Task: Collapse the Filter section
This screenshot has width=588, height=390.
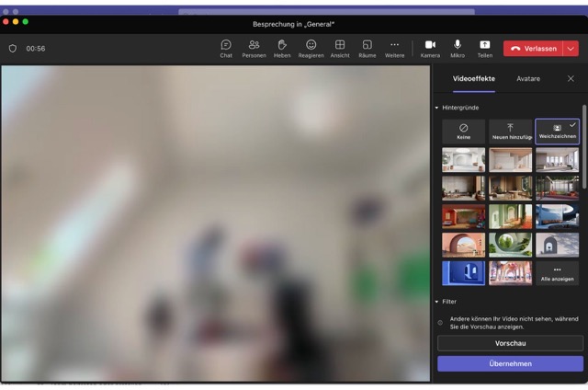Action: point(436,302)
